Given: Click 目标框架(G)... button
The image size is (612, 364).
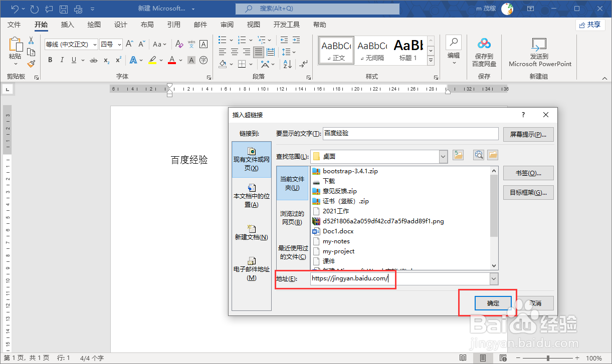Looking at the screenshot, I should click(x=528, y=192).
